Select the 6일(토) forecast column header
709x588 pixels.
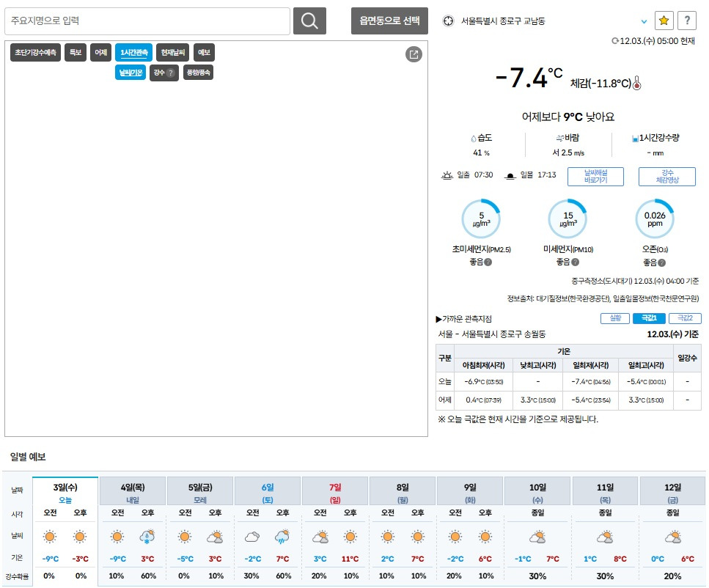click(268, 491)
